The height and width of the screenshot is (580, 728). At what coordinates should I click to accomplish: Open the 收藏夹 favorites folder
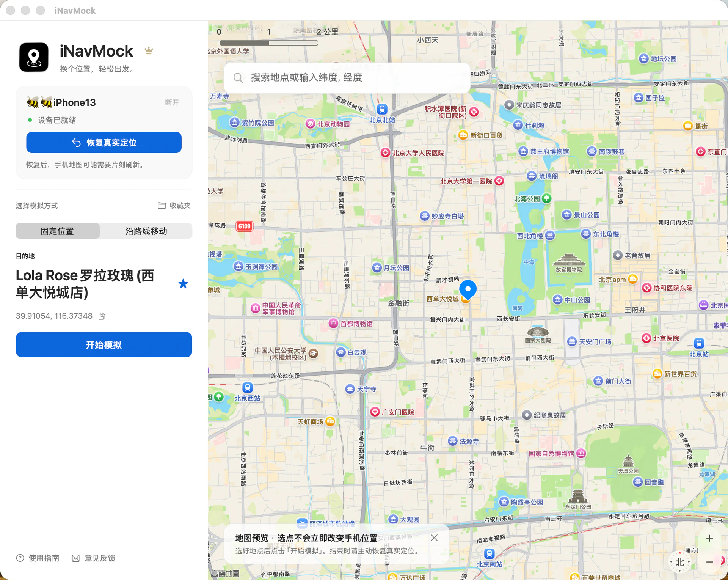[174, 206]
